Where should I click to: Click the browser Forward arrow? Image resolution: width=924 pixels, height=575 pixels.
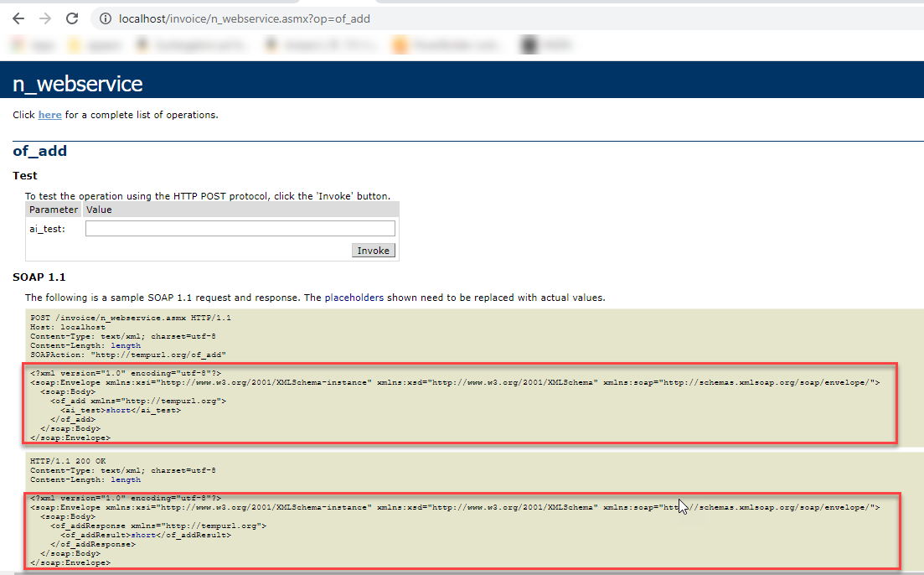[45, 18]
